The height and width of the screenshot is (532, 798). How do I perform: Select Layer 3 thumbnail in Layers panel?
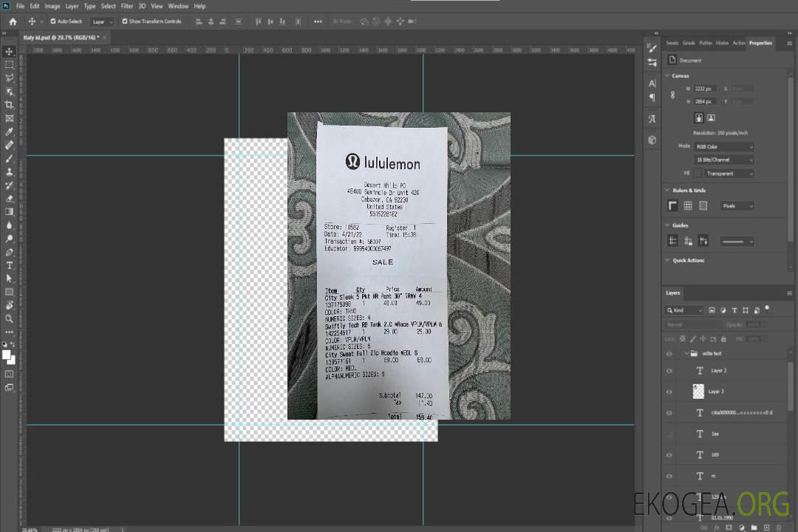(x=699, y=391)
